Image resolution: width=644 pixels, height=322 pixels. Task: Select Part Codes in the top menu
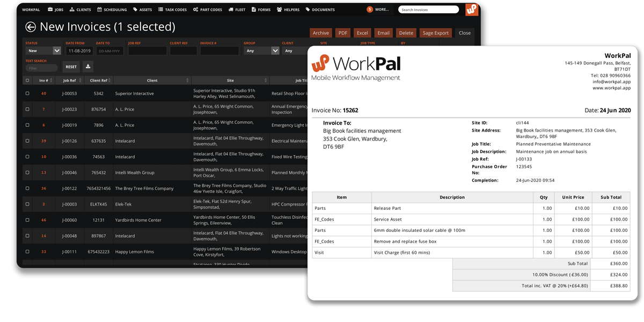[x=208, y=10]
